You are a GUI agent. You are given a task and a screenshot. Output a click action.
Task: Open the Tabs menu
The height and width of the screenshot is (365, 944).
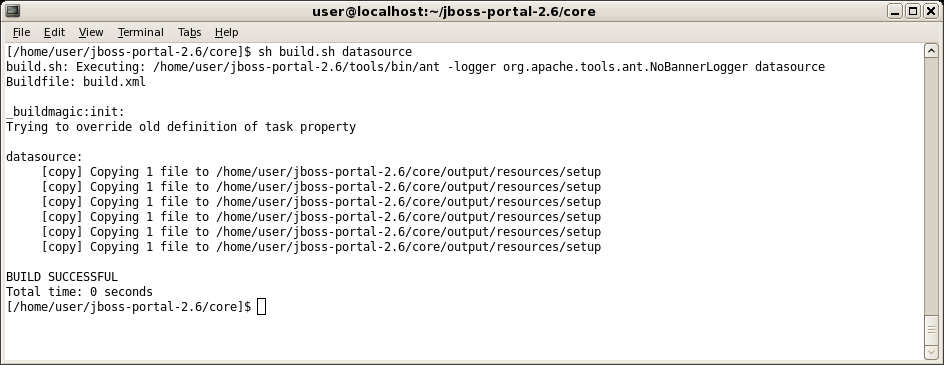pyautogui.click(x=190, y=33)
